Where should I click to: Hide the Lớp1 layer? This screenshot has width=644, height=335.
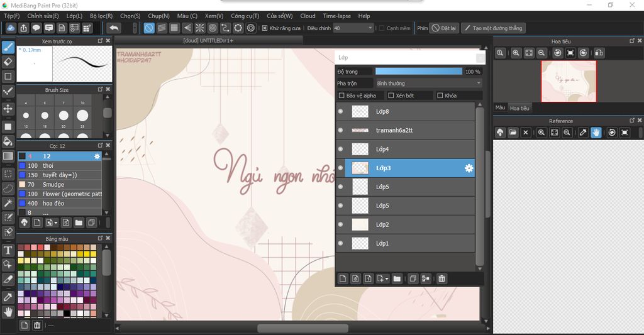click(x=340, y=243)
